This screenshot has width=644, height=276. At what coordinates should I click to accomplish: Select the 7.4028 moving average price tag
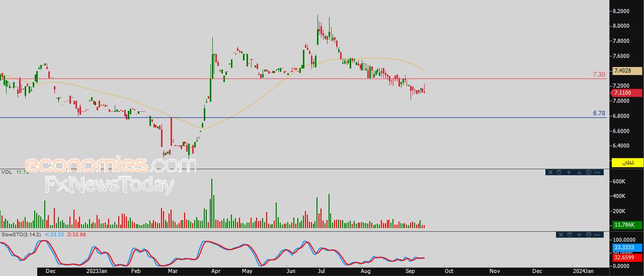pos(627,71)
